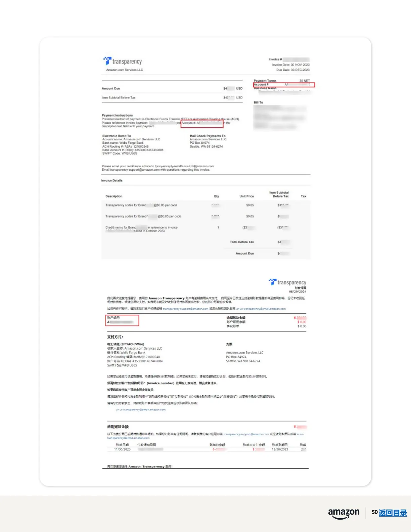Screen dimensions: 411x532
Task: Click the 'Qty' column header
Action: click(216, 196)
